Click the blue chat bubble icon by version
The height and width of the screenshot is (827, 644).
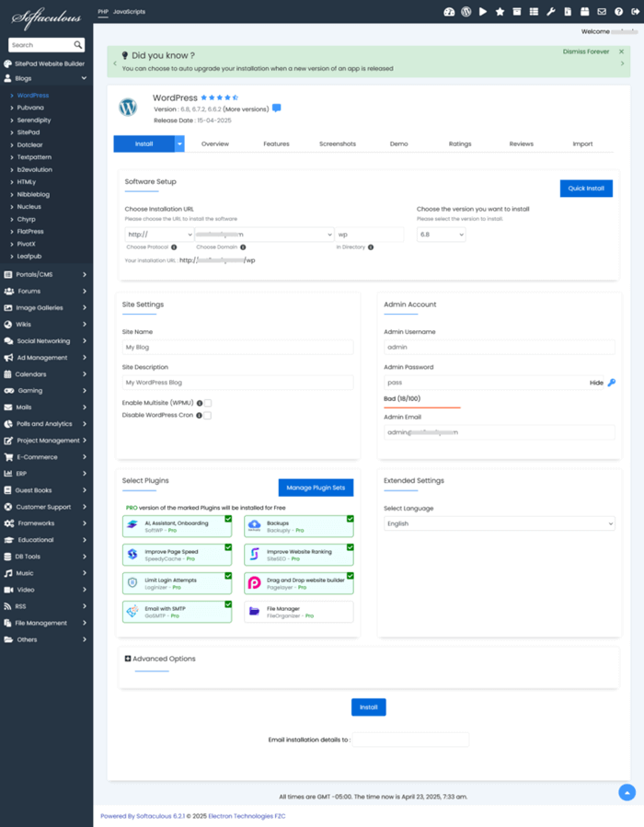[x=276, y=109]
